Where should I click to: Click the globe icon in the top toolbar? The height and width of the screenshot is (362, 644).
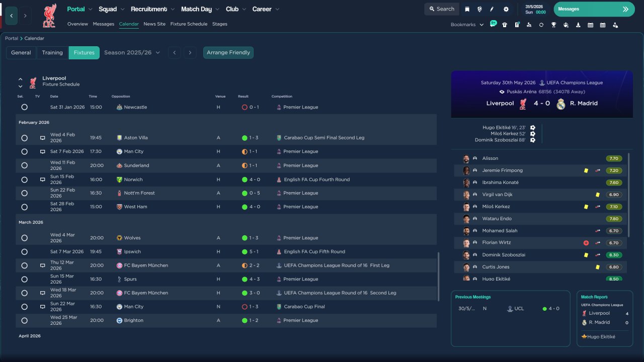click(479, 9)
